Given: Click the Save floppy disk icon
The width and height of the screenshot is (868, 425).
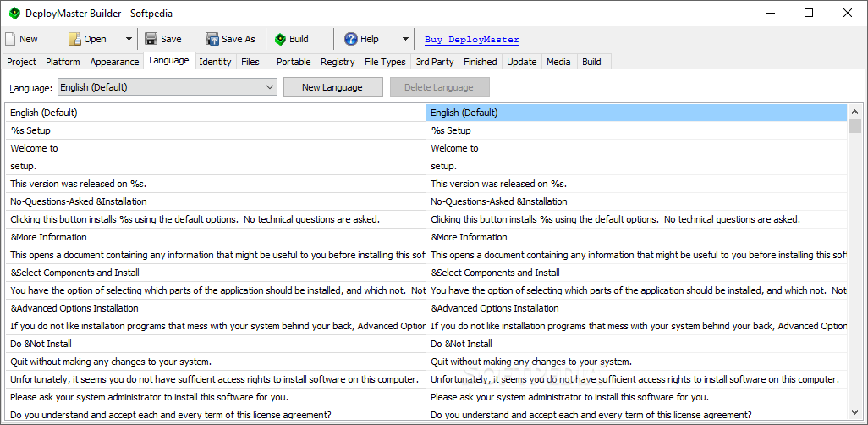Looking at the screenshot, I should pyautogui.click(x=151, y=39).
